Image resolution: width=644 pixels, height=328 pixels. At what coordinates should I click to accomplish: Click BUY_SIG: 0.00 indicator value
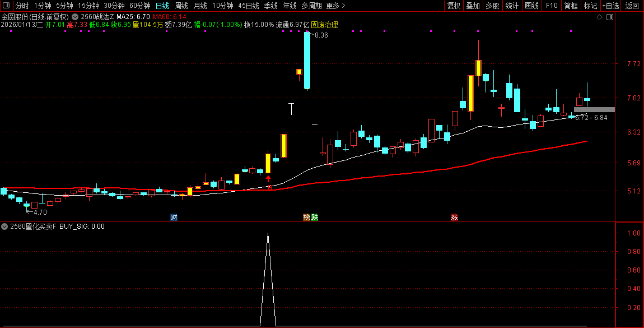coord(82,226)
